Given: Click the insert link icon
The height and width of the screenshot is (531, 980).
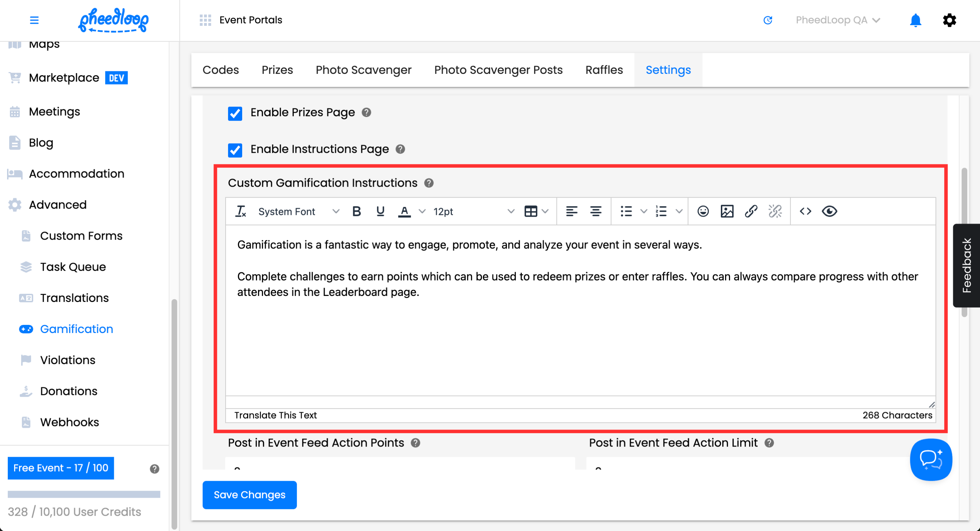Looking at the screenshot, I should tap(751, 211).
